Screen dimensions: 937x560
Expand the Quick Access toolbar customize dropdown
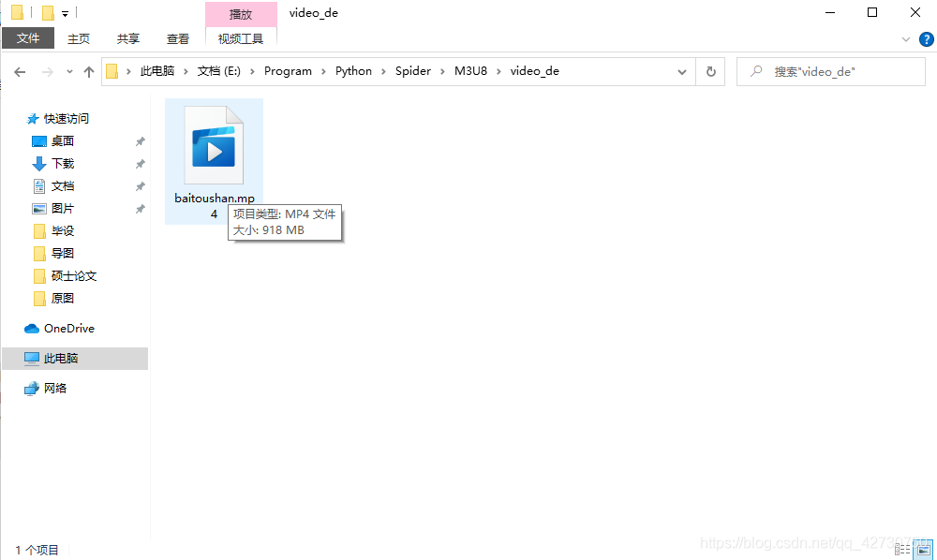click(x=64, y=12)
